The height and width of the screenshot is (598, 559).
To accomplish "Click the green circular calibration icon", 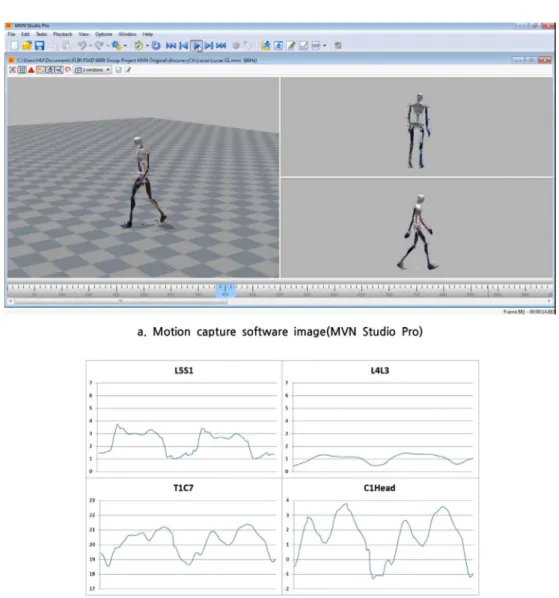I will coord(138,46).
